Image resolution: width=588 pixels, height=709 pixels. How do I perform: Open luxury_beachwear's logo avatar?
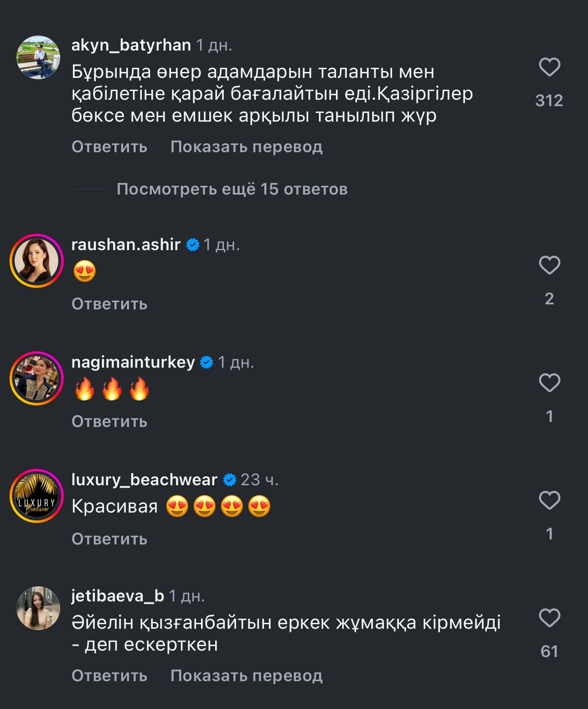click(x=36, y=496)
